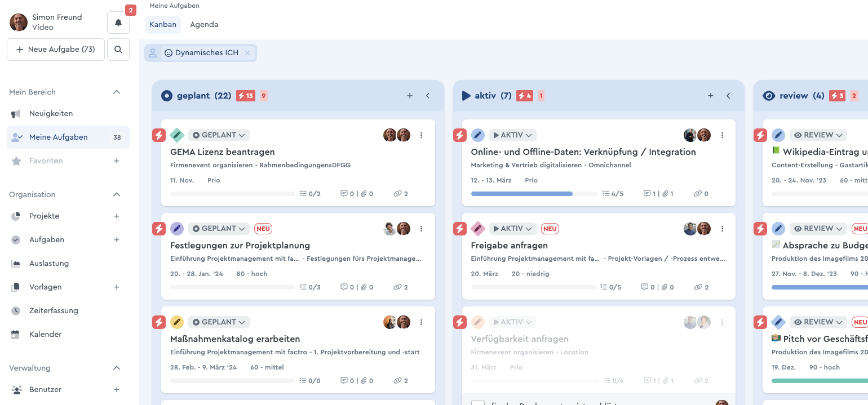This screenshot has height=405, width=868.
Task: Open task title Freigabe anfragen
Action: [510, 246]
